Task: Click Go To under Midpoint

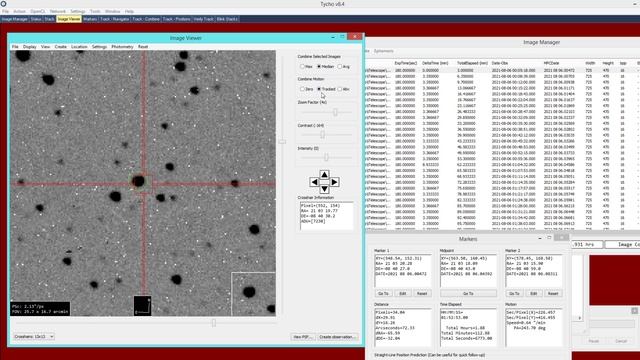Action: click(468, 293)
